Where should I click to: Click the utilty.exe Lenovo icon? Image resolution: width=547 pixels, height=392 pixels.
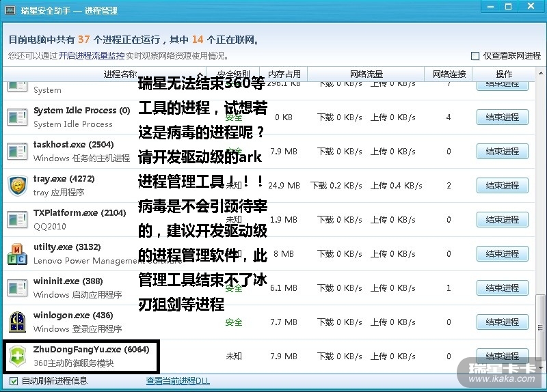(x=17, y=253)
